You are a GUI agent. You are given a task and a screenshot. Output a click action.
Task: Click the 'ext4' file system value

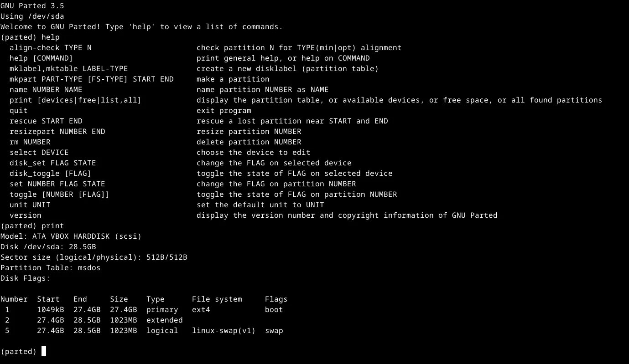point(201,310)
